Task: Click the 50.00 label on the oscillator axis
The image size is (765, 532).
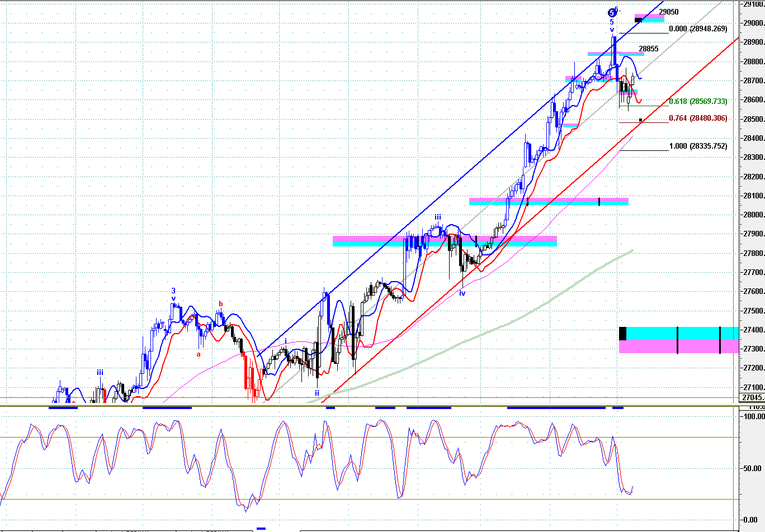Action: (752, 468)
